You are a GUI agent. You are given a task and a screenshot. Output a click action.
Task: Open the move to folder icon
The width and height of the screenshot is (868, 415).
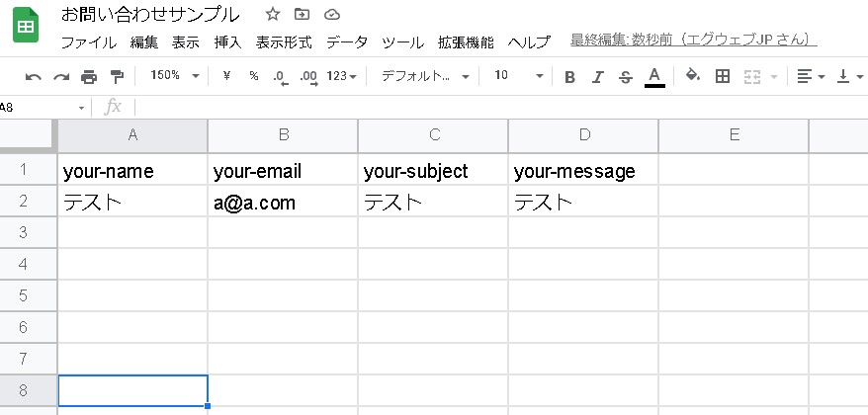[302, 14]
